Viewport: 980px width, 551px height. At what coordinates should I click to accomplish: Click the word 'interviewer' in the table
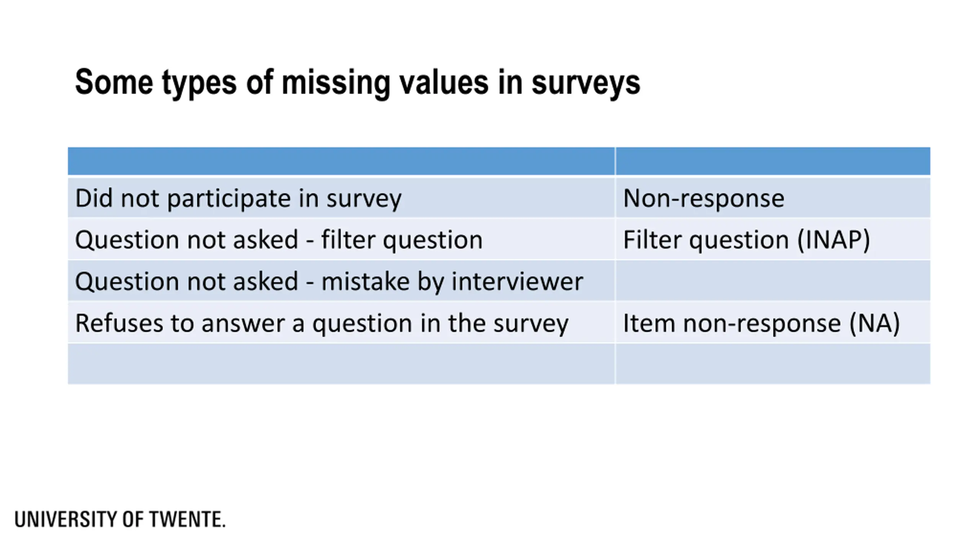coord(517,281)
